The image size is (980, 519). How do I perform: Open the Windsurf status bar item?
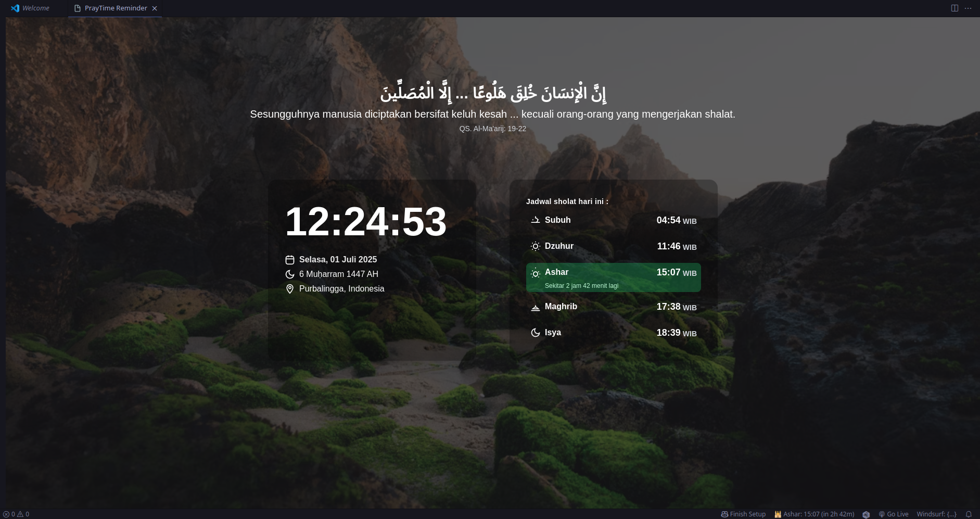pyautogui.click(x=936, y=514)
